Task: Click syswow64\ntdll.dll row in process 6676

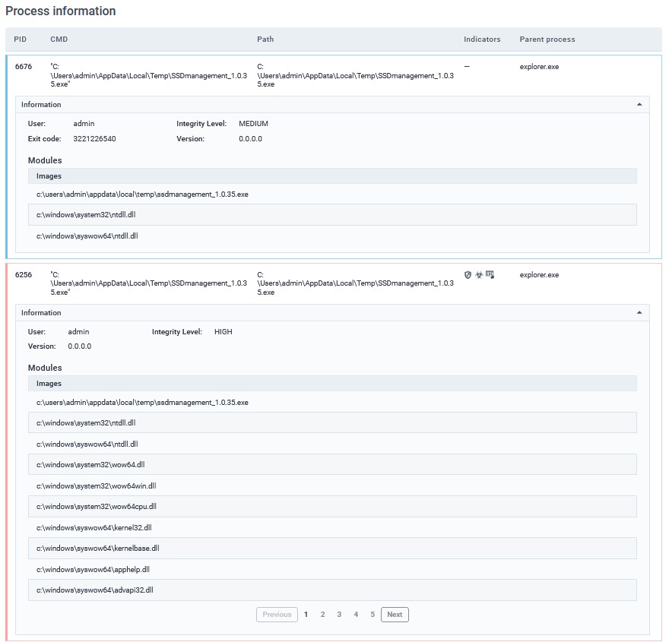Action: click(332, 236)
